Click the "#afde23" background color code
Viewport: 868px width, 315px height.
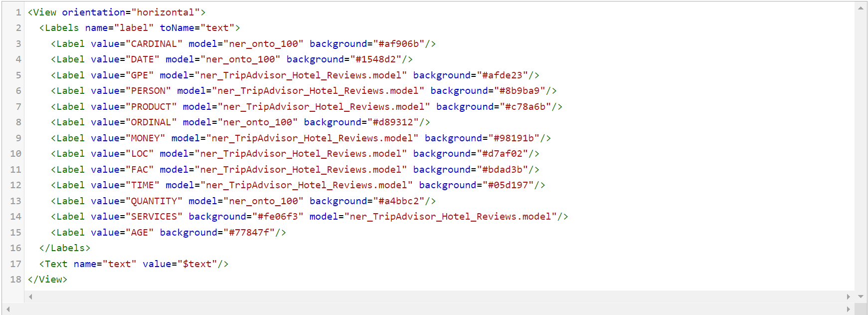click(502, 75)
